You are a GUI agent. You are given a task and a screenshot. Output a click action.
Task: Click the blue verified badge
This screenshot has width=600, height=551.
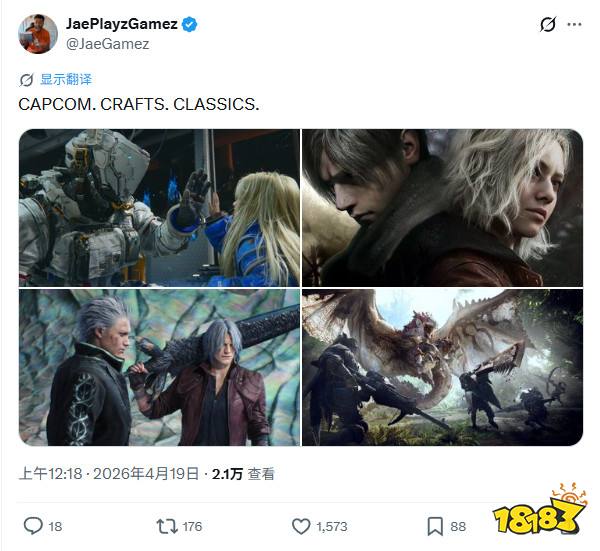[x=189, y=24]
